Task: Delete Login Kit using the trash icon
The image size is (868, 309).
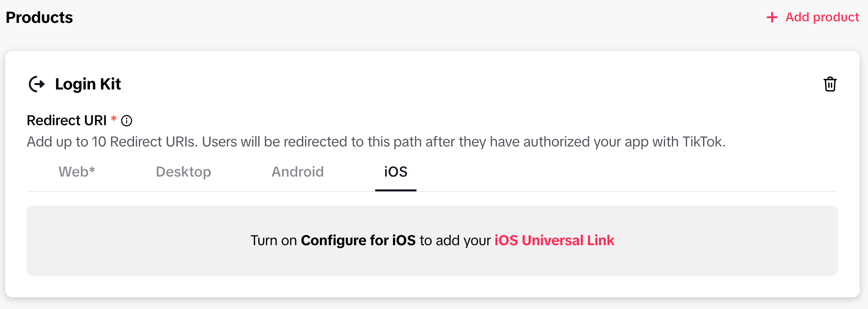Action: (830, 84)
